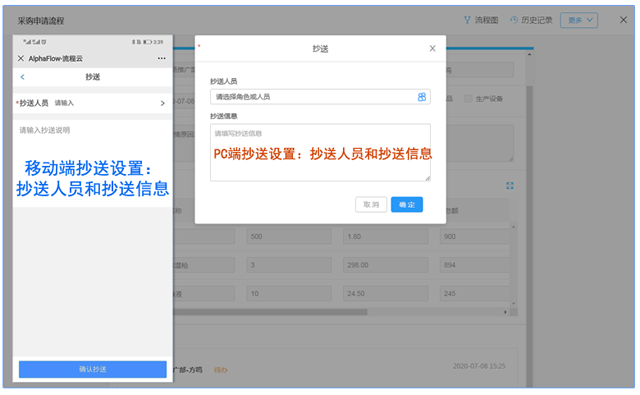Click mobile 抄送人员 请输入 placeholder
This screenshot has width=640, height=395.
pos(64,103)
